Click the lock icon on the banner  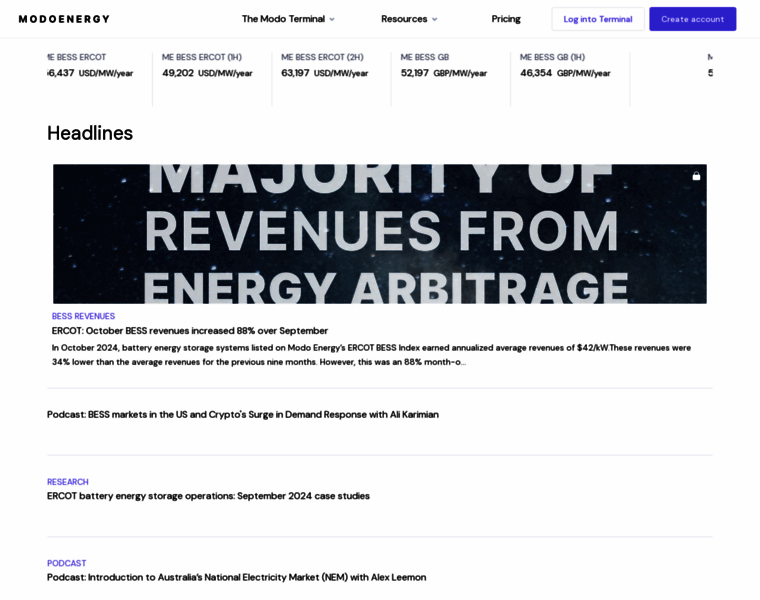coord(696,176)
